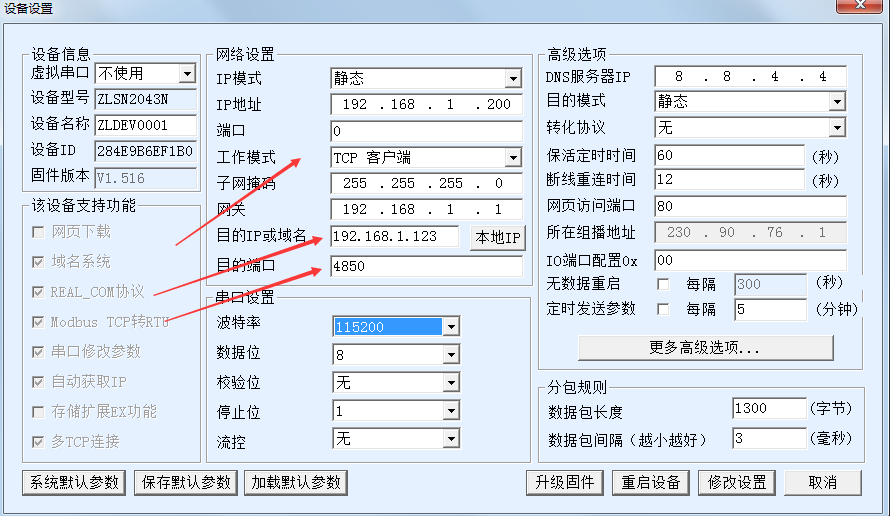Expand the IP模式 dropdown
The height and width of the screenshot is (516, 890).
513,78
